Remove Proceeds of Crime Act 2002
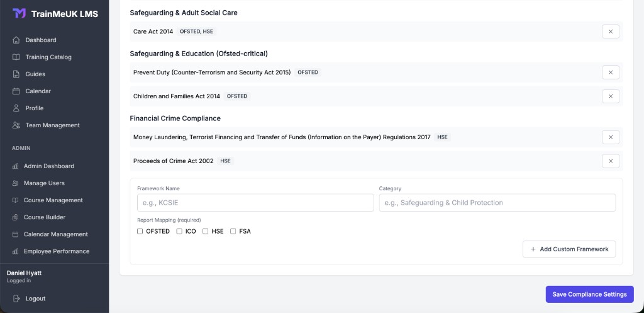Viewport: 644px width, 313px height. [610, 161]
